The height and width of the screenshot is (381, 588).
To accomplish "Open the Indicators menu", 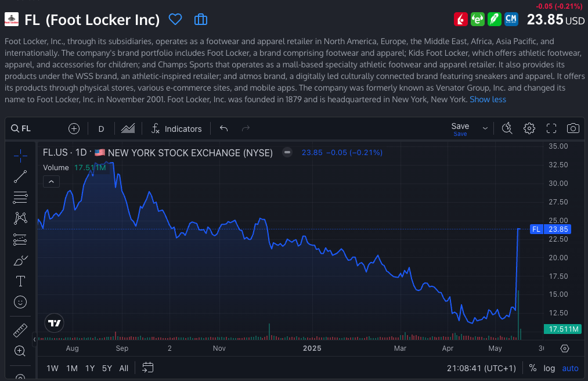I will [176, 128].
